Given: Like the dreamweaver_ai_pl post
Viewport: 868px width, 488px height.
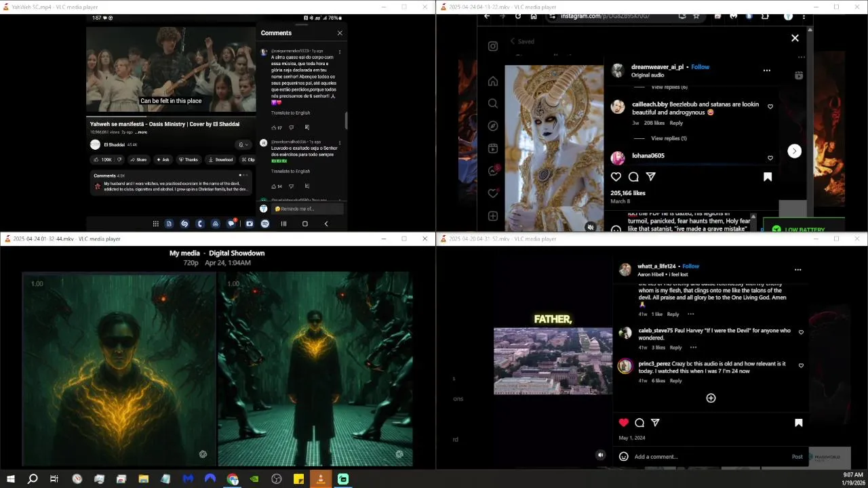Looking at the screenshot, I should click(616, 177).
